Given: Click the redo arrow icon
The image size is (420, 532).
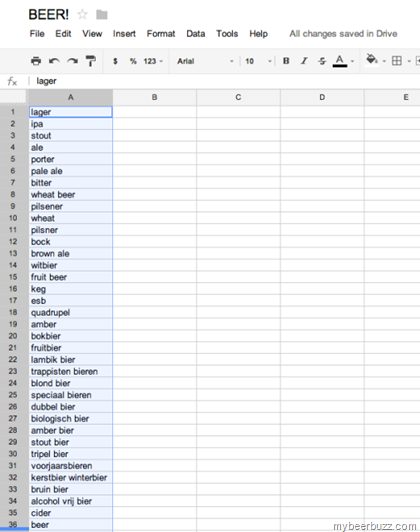Looking at the screenshot, I should point(72,61).
